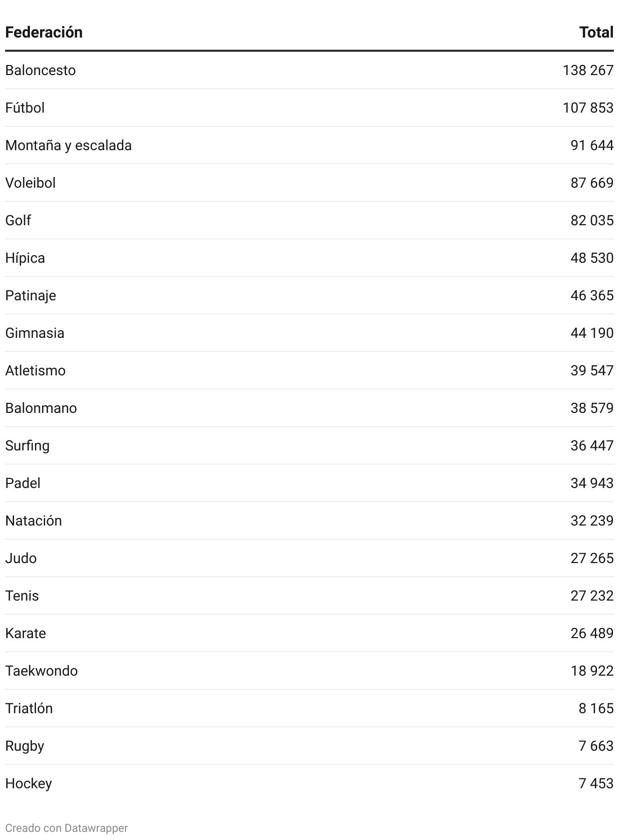The image size is (619, 840).
Task: Select the Padel row label
Action: pyautogui.click(x=23, y=483)
